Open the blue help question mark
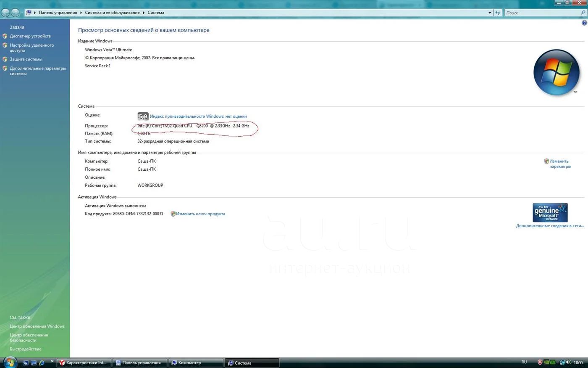Viewport: 588px width, 368px height. point(584,23)
